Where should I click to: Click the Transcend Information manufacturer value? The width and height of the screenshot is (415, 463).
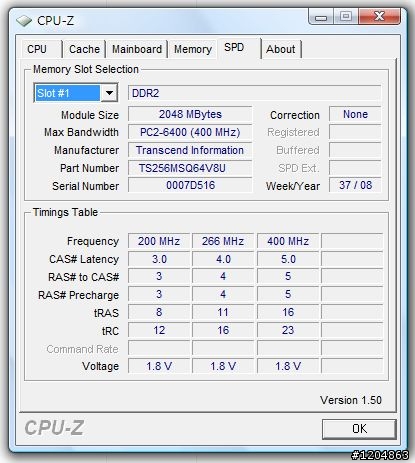pos(190,150)
